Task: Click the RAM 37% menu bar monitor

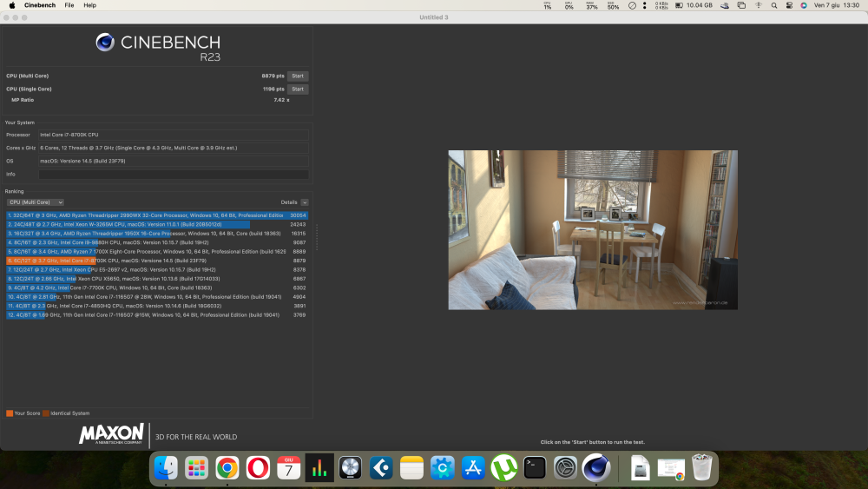Action: click(592, 5)
